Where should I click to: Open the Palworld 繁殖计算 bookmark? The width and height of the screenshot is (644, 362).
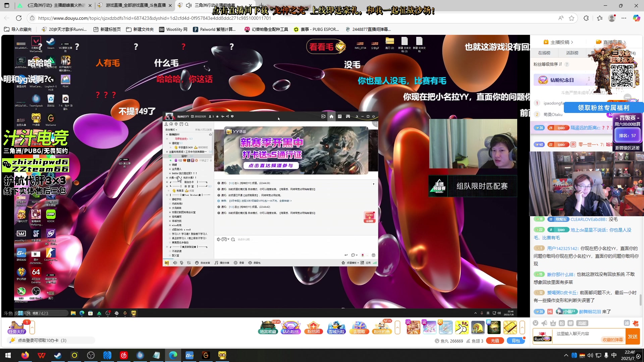pyautogui.click(x=214, y=29)
